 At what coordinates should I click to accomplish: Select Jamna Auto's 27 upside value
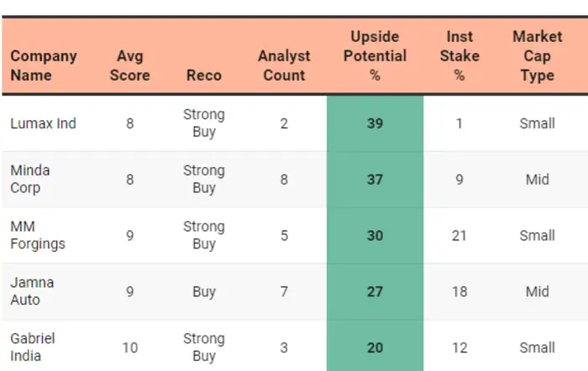(x=375, y=292)
